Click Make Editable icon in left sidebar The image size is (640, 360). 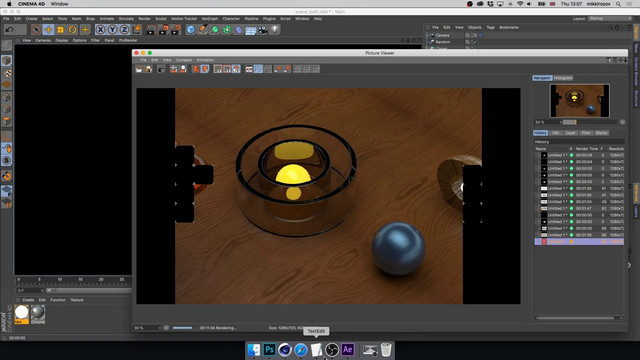[x=7, y=45]
